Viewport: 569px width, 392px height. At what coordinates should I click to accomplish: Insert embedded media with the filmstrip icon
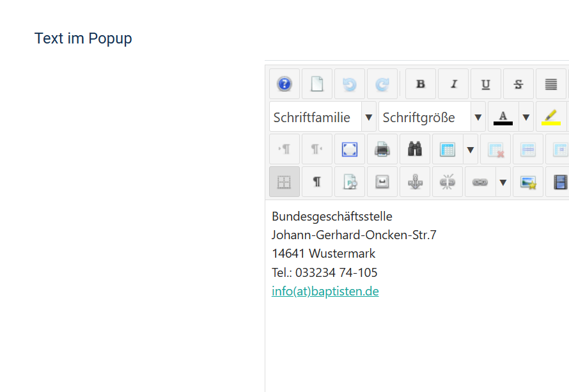point(559,181)
